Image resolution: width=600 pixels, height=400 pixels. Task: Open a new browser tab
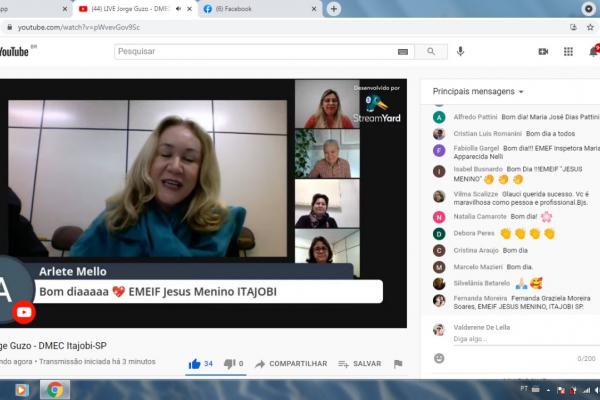click(x=334, y=9)
